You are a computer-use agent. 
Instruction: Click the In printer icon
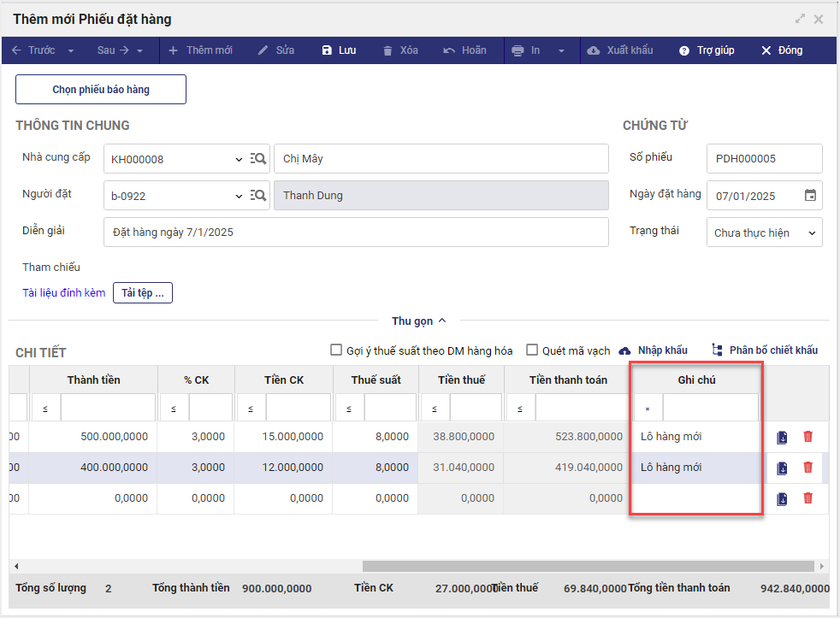(518, 50)
